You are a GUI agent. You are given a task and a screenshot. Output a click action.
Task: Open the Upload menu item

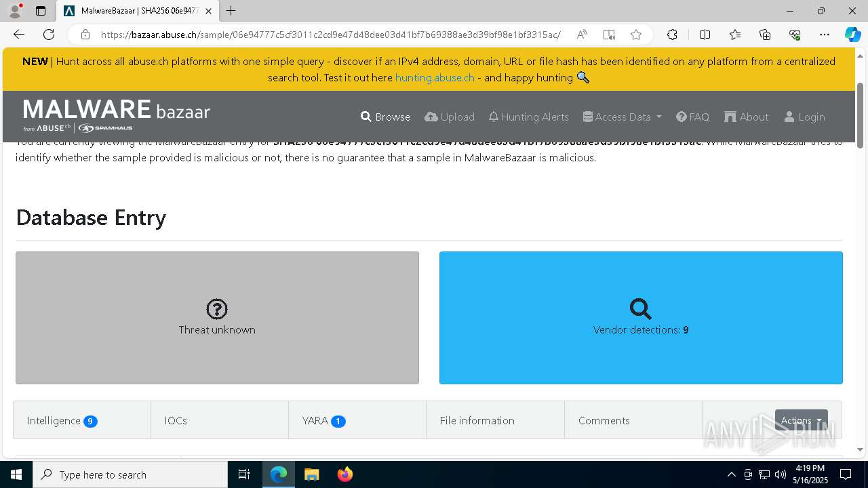(x=450, y=117)
